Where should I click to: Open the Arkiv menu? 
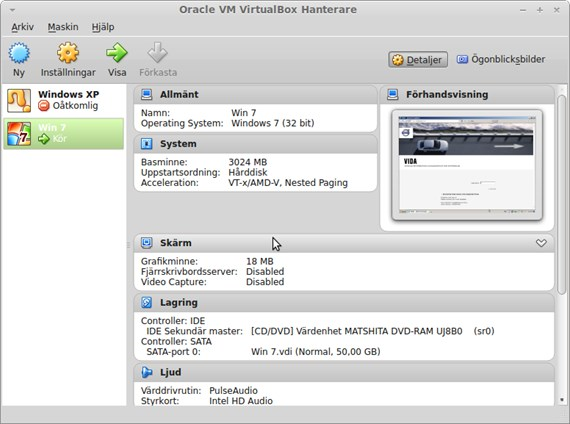[23, 27]
